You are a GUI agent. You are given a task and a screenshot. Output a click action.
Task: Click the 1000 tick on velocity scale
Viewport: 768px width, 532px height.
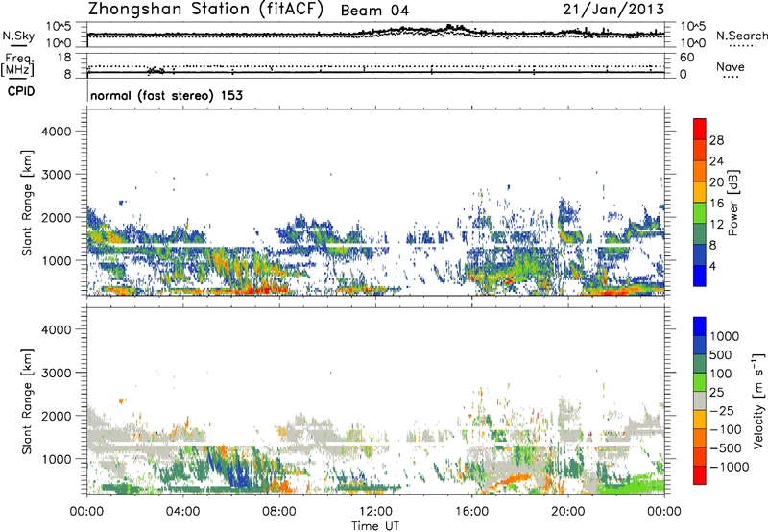[x=724, y=336]
